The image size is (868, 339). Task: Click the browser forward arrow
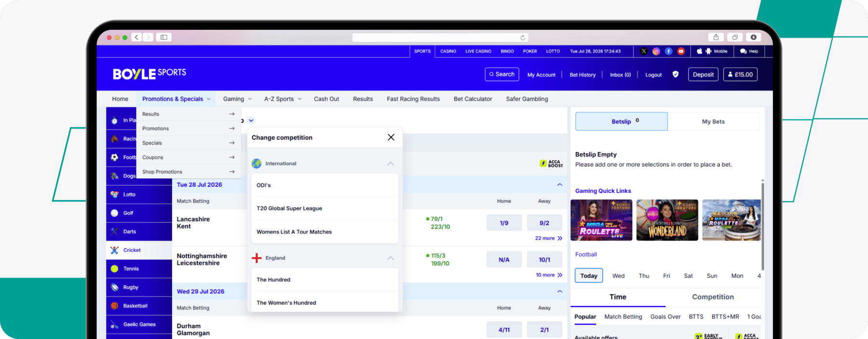click(x=148, y=37)
